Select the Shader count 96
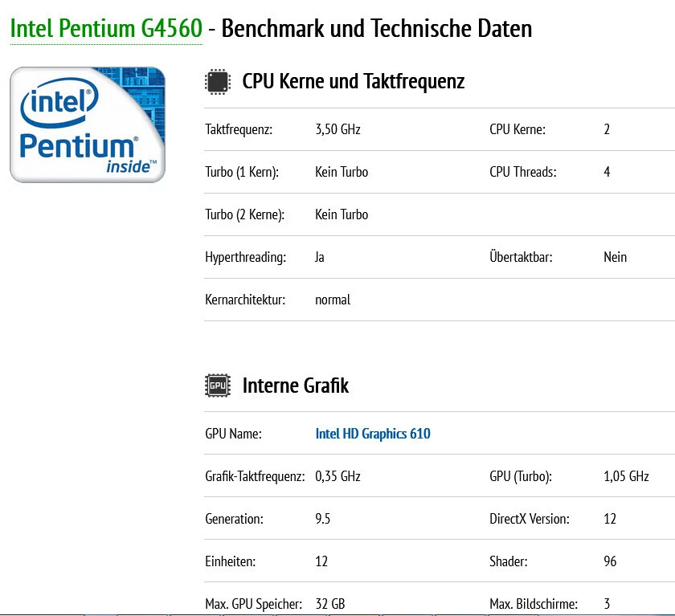 click(x=609, y=561)
